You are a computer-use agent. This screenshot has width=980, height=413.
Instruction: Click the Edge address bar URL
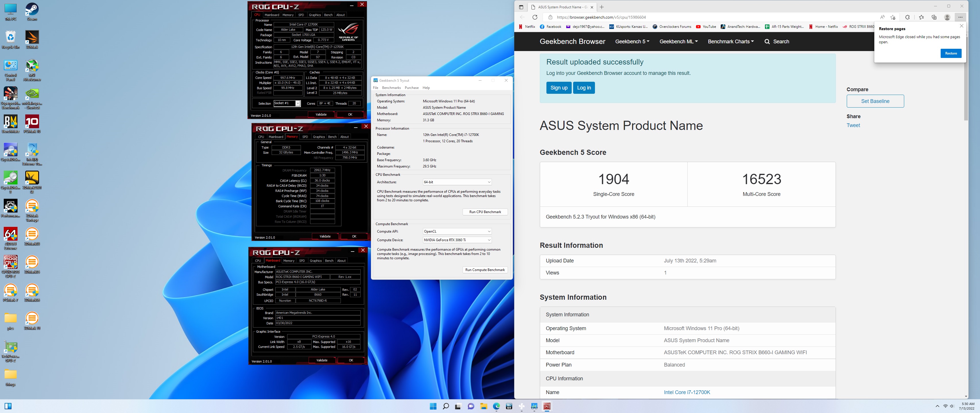pyautogui.click(x=601, y=17)
